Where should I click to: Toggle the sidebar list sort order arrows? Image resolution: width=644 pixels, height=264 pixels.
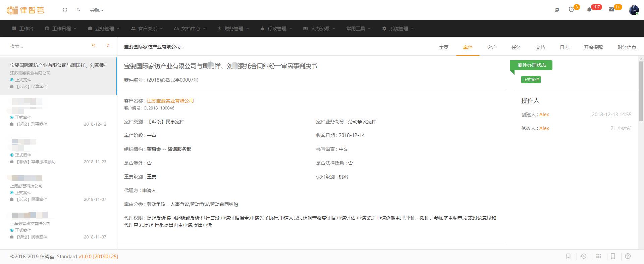pos(108,45)
